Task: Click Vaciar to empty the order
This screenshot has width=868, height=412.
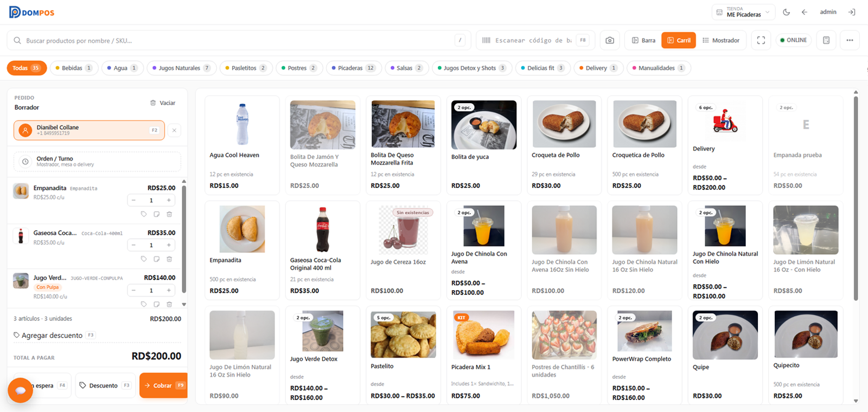Action: click(163, 103)
